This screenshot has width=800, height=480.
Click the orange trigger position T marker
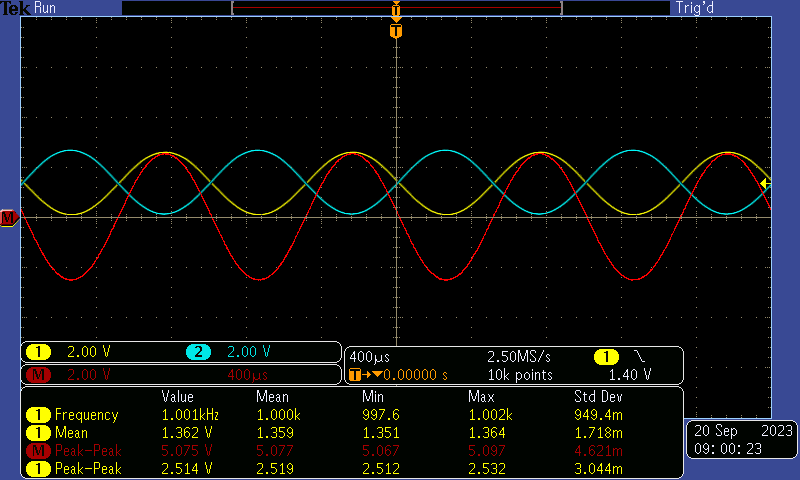click(397, 31)
